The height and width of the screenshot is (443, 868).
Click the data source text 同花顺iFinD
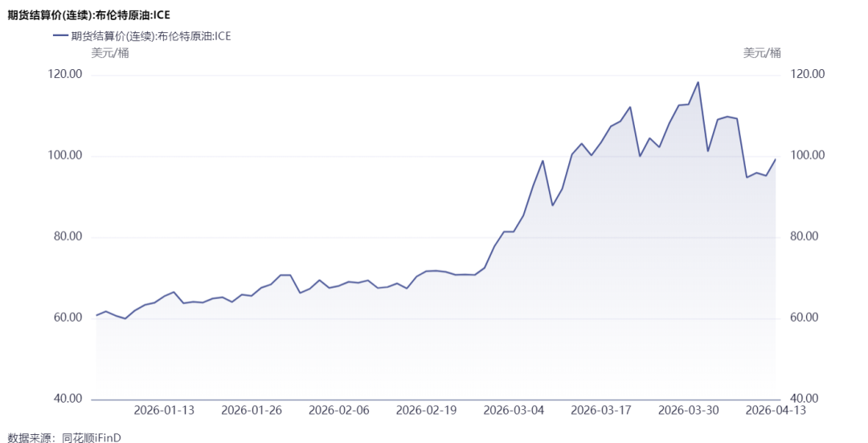[x=92, y=438]
